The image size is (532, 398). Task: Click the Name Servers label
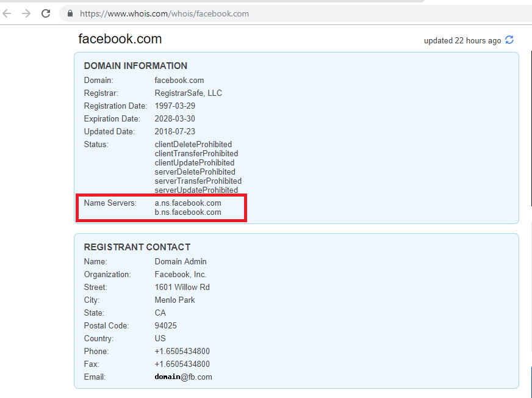click(110, 203)
